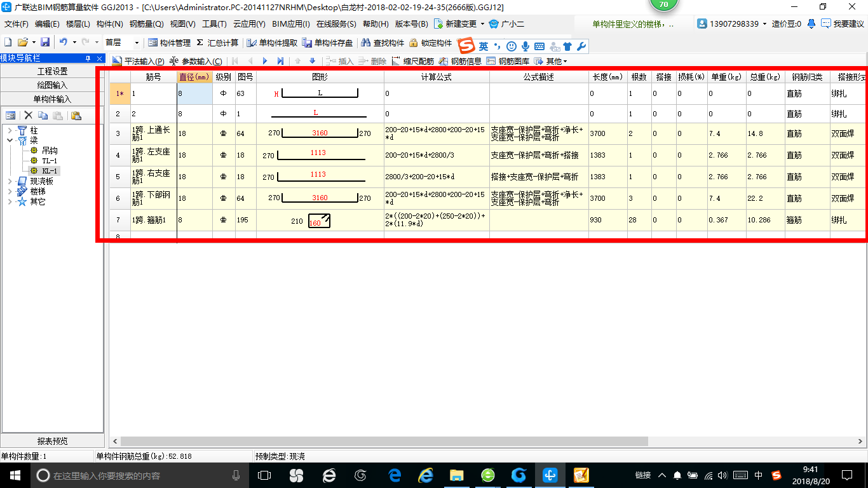The image size is (868, 488).
Task: Switch to 工程设置 panel
Action: 52,71
